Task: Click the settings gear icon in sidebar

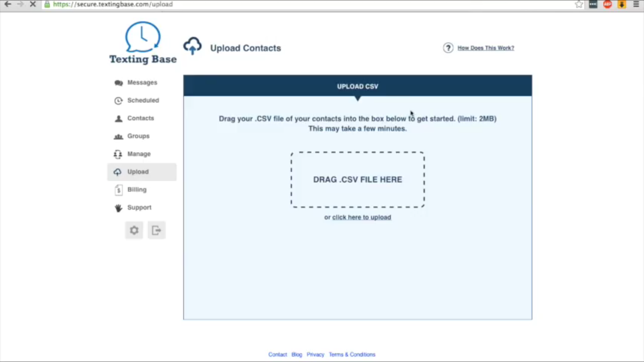Action: (x=134, y=230)
